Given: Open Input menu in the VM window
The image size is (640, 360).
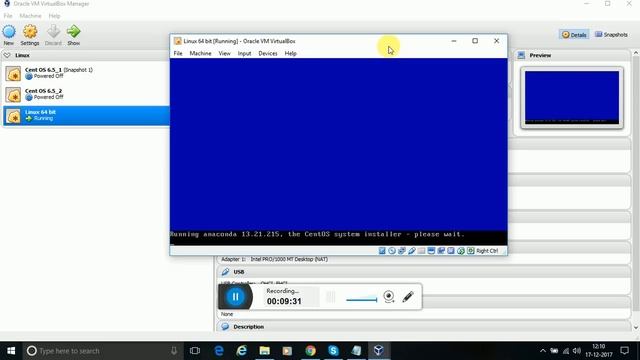Looking at the screenshot, I should 244,53.
